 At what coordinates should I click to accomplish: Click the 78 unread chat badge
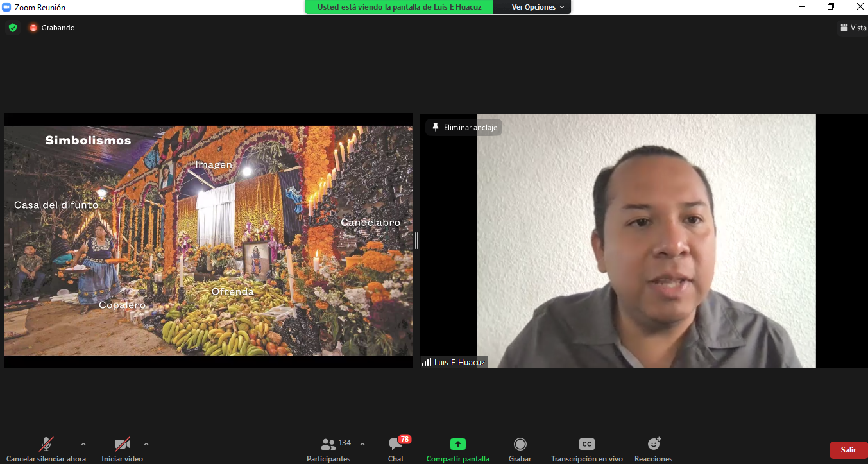pyautogui.click(x=405, y=440)
